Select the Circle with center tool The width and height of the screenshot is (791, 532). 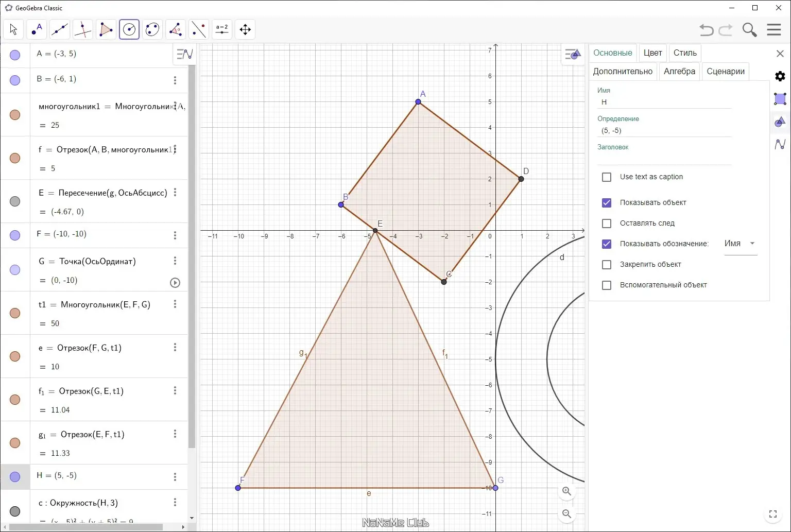point(129,29)
